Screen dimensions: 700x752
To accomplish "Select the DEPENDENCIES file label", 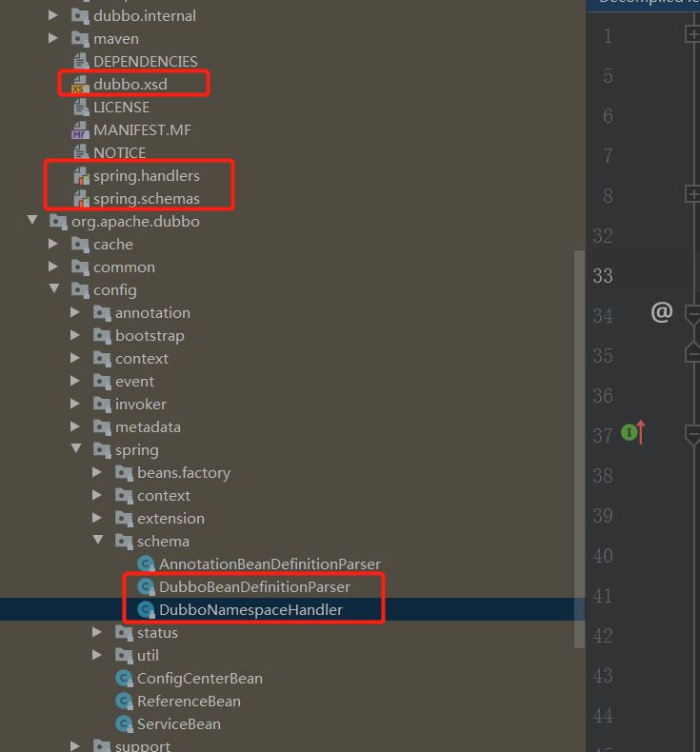I will coord(145,61).
